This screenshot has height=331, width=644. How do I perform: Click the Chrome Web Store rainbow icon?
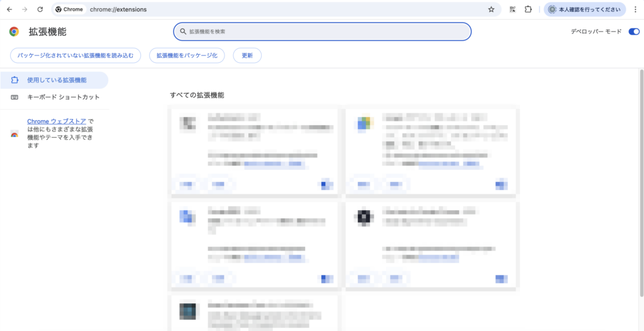pyautogui.click(x=14, y=133)
